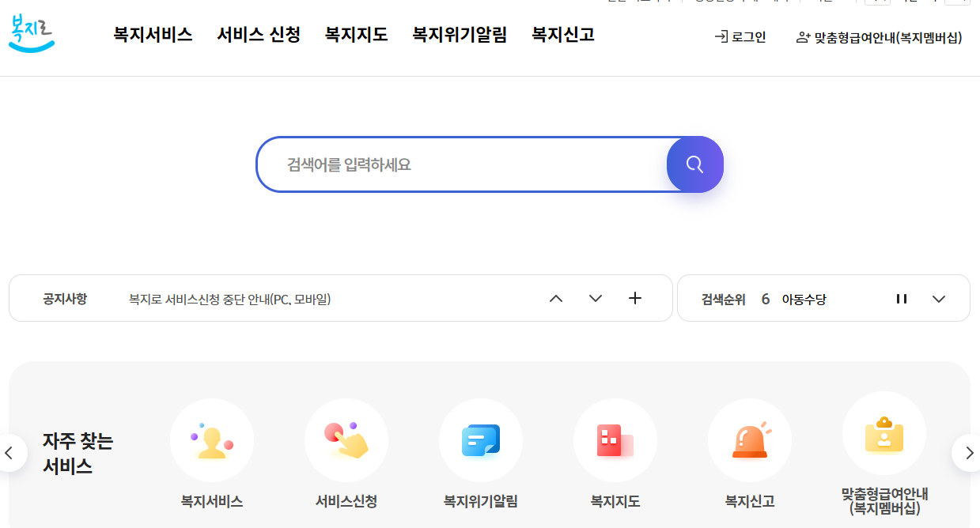Click the 복지서비스 shortcut icon
Image resolution: width=980 pixels, height=528 pixels.
(x=212, y=440)
